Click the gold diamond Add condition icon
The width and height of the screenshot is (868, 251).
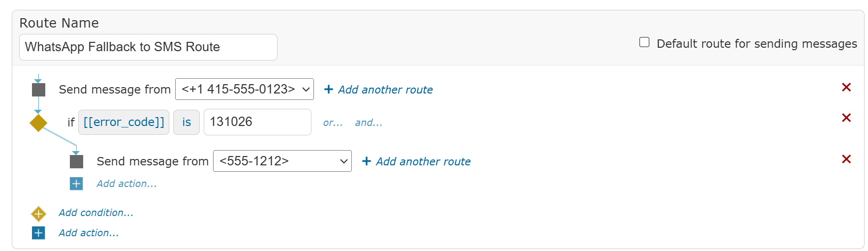pos(38,214)
